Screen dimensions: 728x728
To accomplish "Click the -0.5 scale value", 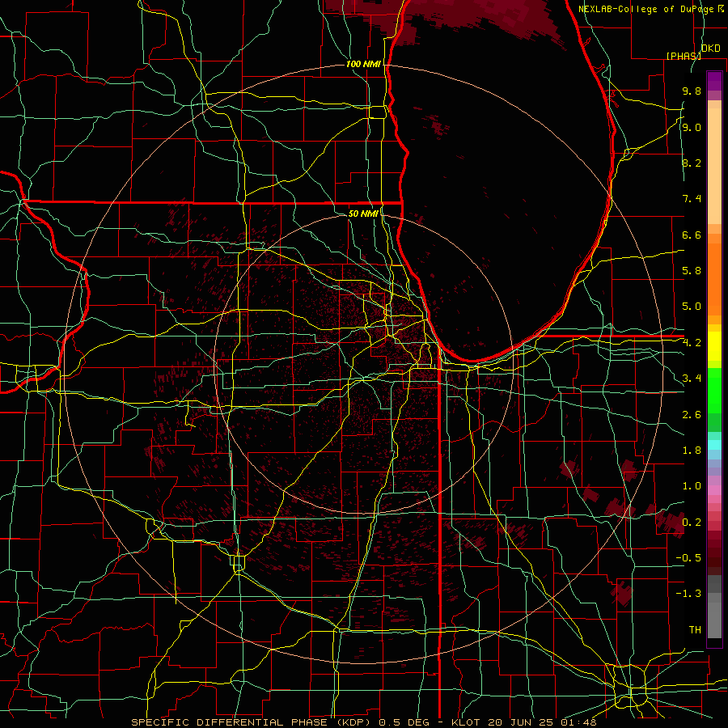I will tap(688, 558).
